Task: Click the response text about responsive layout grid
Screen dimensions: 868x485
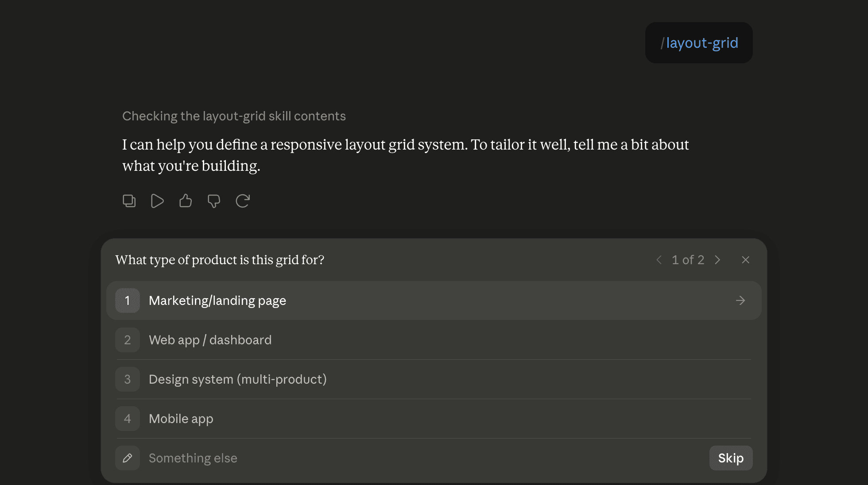Action: click(405, 155)
